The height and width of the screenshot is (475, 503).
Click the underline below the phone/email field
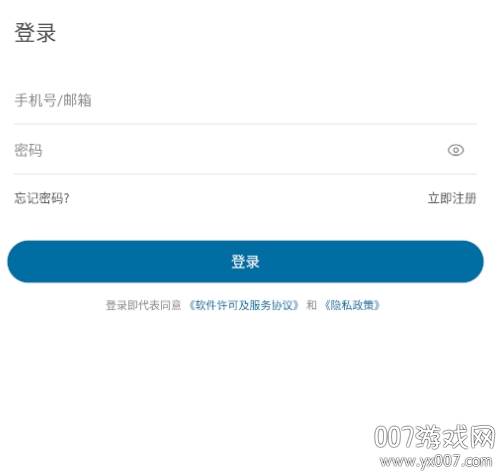pyautogui.click(x=245, y=124)
